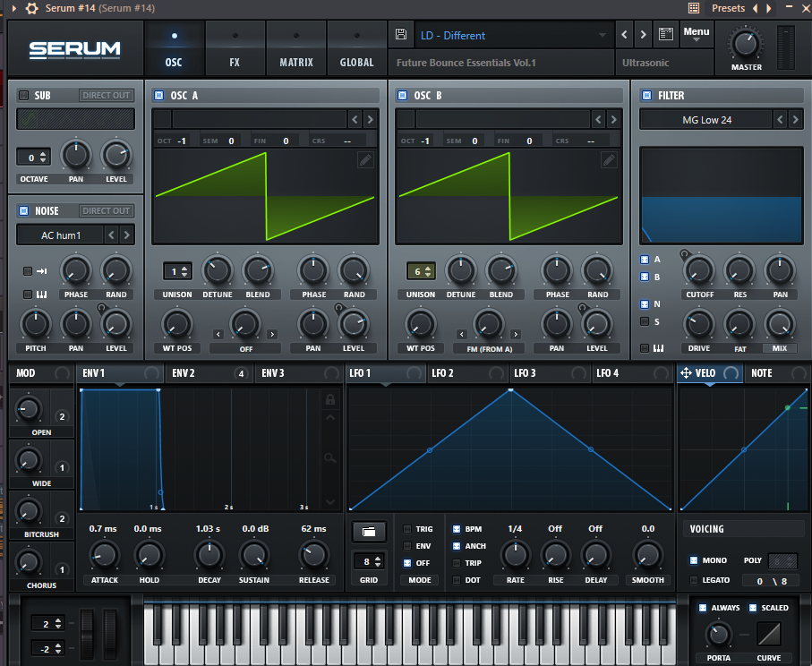
Task: Toggle filter routing for oscillator A
Action: (645, 260)
